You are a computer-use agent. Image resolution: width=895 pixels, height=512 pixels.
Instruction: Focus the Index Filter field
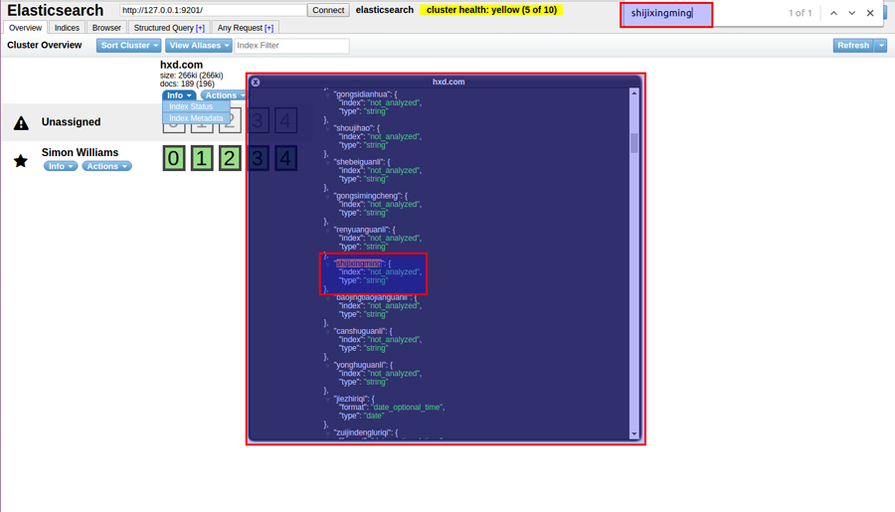[x=292, y=46]
